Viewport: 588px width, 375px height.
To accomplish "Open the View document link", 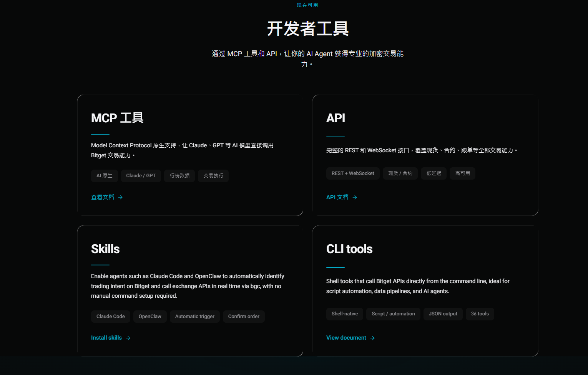I will (346, 338).
